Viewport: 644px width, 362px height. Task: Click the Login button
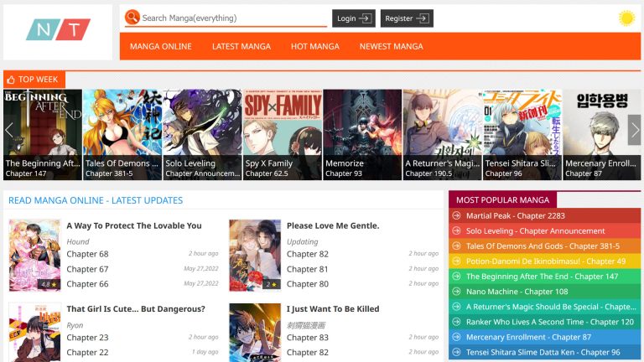coord(354,18)
